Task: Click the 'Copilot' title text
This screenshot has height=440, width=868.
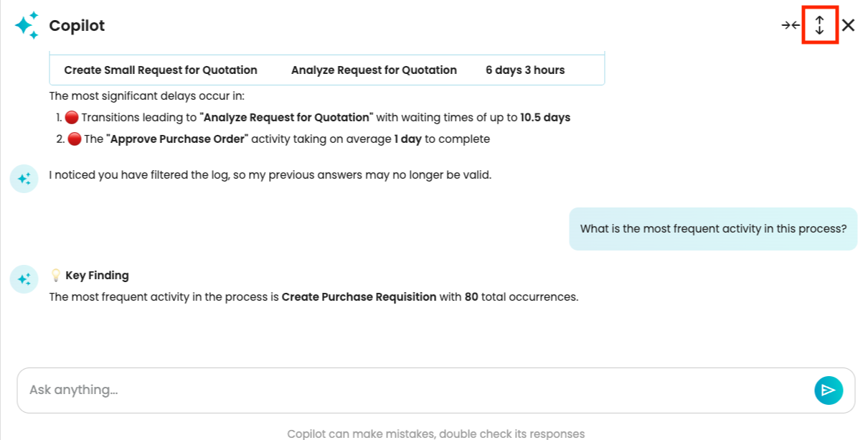Action: point(77,26)
